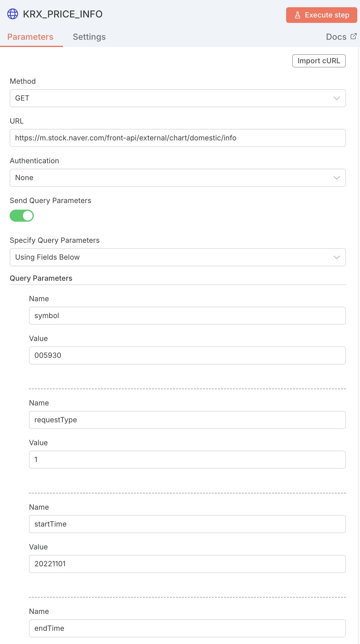
Task: Click the globe icon beside KRX_PRICE_INFO
Action: pyautogui.click(x=13, y=14)
